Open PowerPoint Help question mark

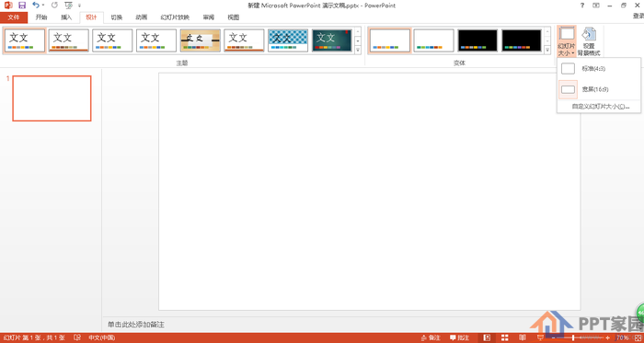point(582,6)
